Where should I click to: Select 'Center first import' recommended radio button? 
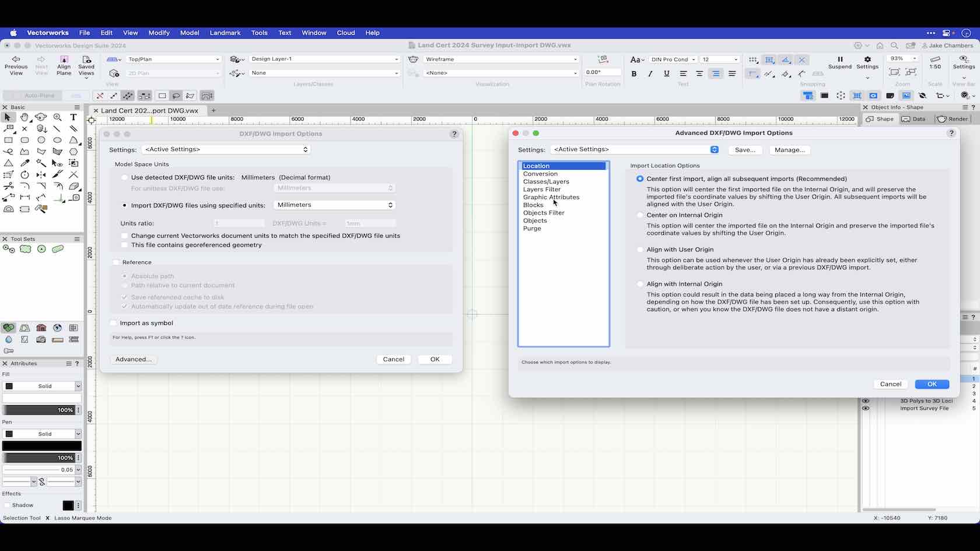pos(640,179)
